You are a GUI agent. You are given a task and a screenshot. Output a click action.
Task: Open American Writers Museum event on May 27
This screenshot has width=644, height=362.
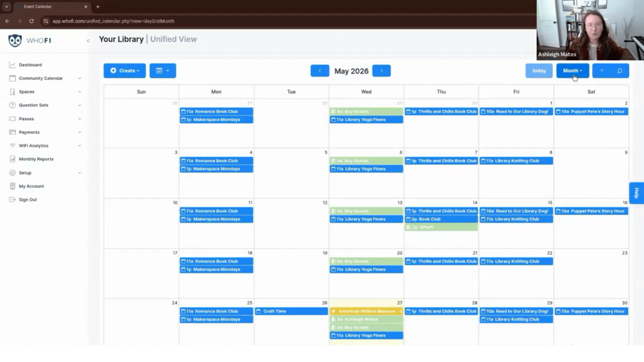366,311
